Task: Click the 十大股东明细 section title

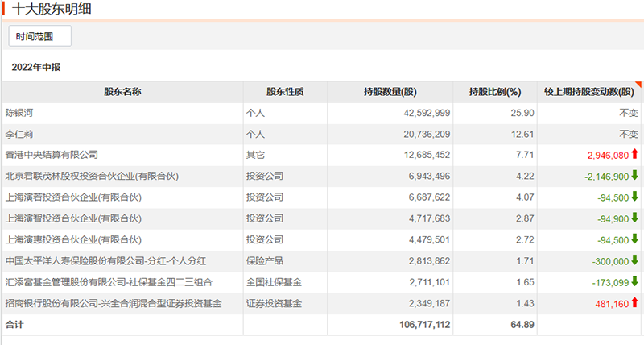Action: [50, 9]
